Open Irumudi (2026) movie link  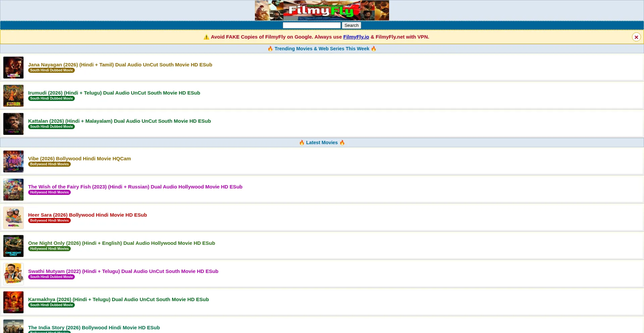pos(114,93)
